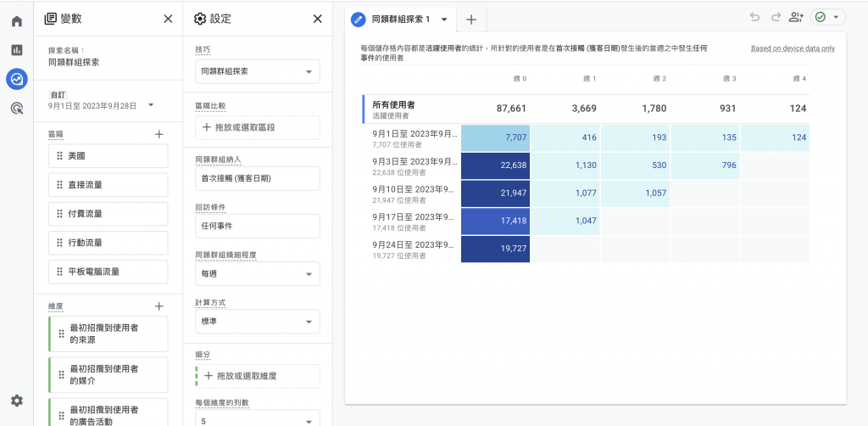Click the 19,727 cell in 週 0

(495, 249)
